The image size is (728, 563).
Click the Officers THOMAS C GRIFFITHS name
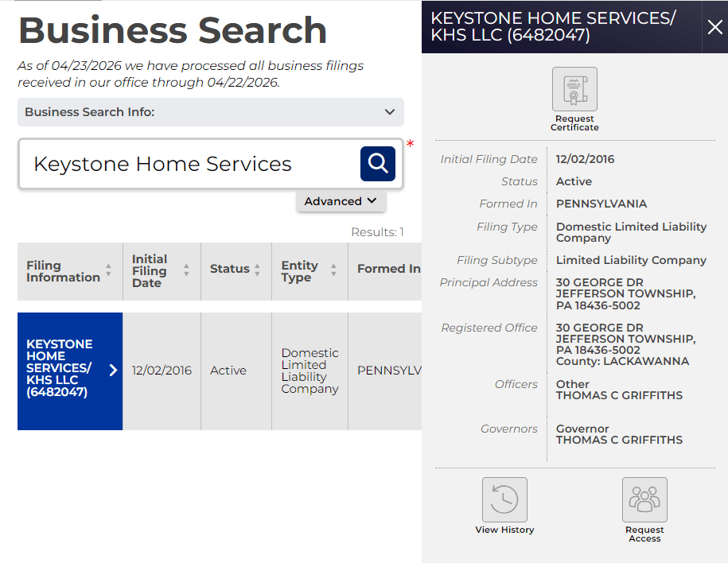tap(619, 395)
